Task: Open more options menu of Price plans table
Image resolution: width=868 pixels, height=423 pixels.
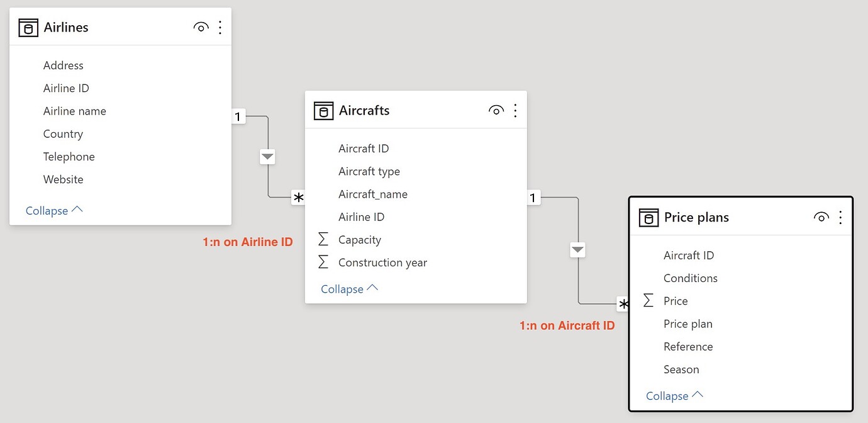Action: (x=840, y=217)
